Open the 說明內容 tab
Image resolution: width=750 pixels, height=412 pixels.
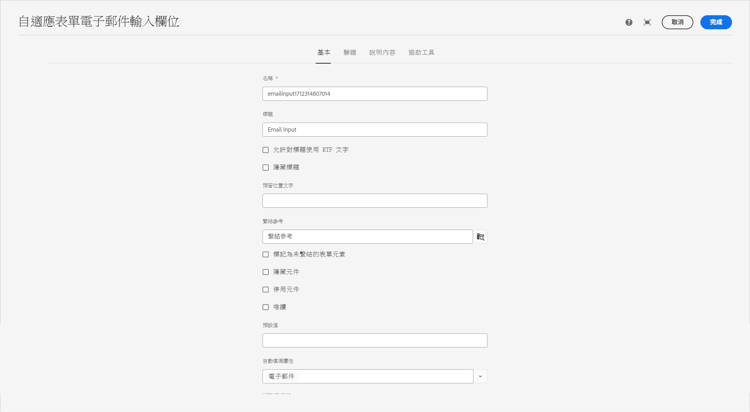pos(382,53)
